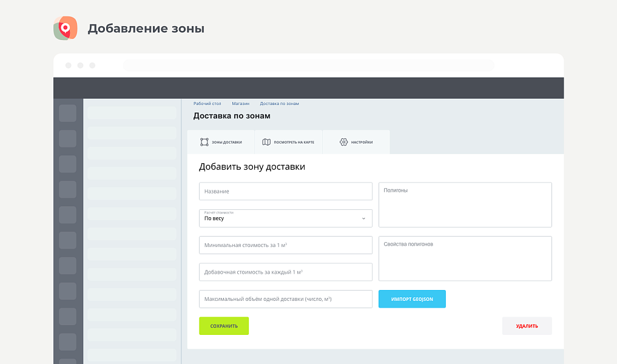Click inside the Название input field
Viewport: 617px width, 364px height.
coord(285,191)
